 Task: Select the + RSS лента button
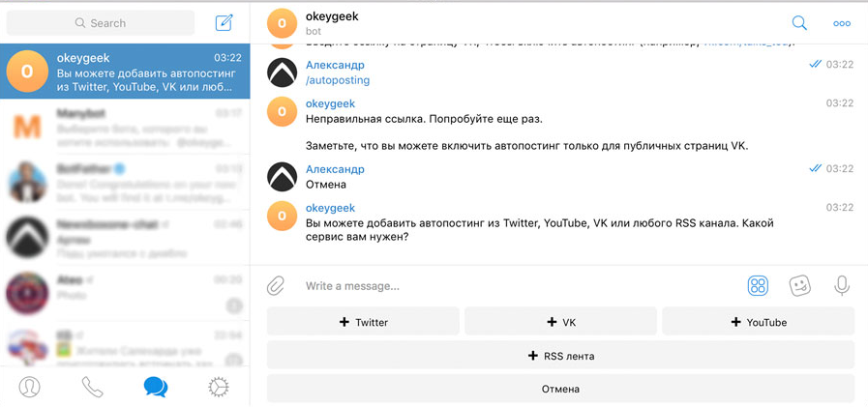560,356
